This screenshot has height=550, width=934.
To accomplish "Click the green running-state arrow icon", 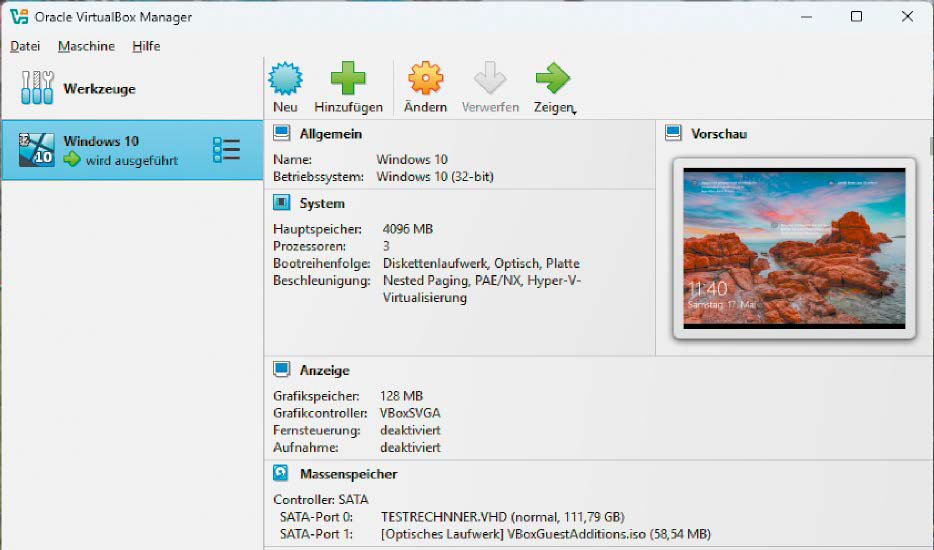I will click(x=72, y=159).
